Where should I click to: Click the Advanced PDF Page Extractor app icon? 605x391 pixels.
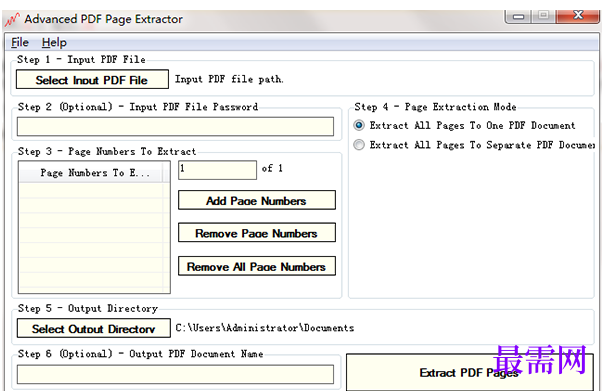[x=12, y=20]
